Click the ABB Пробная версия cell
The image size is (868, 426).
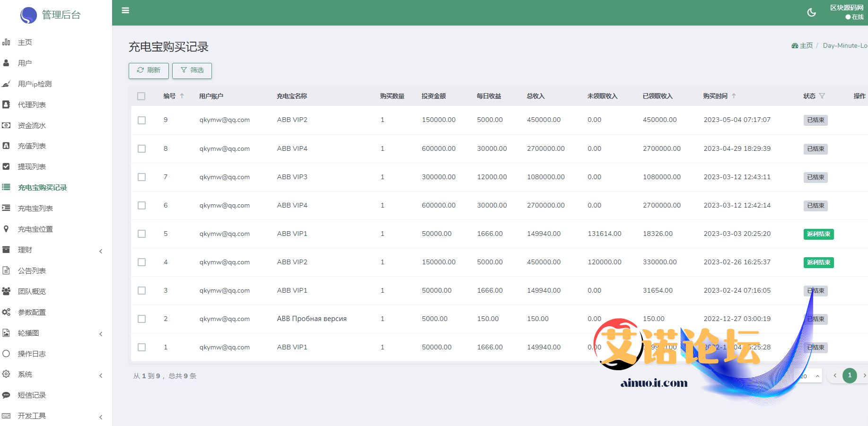click(312, 319)
